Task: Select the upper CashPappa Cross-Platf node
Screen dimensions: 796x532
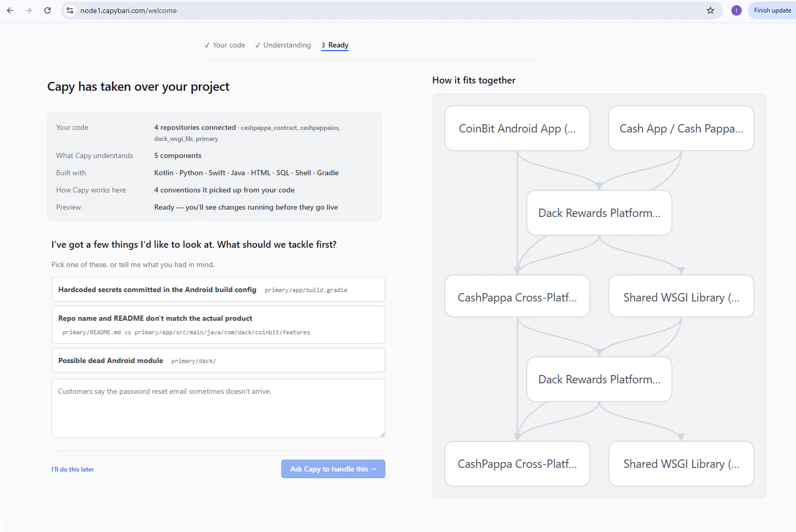Action: [x=517, y=296]
